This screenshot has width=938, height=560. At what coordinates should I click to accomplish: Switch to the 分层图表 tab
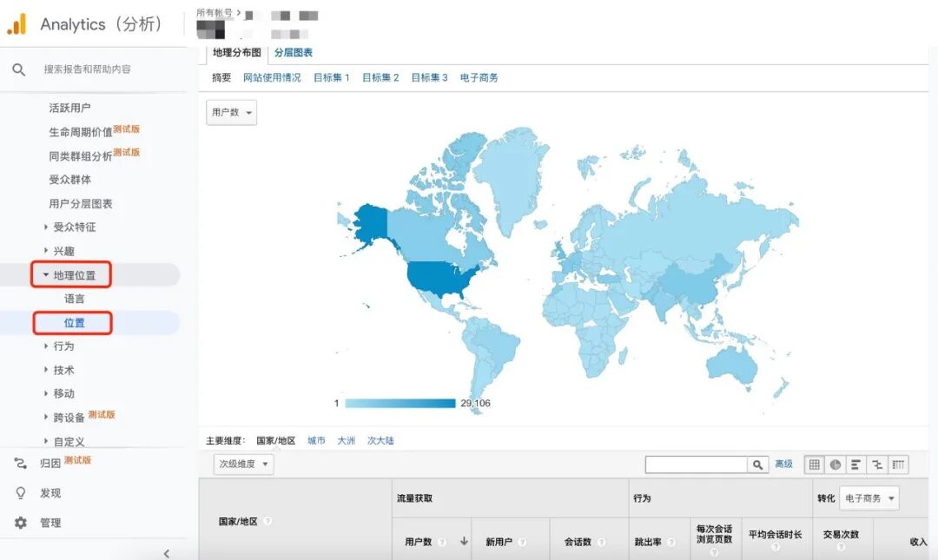(x=292, y=52)
